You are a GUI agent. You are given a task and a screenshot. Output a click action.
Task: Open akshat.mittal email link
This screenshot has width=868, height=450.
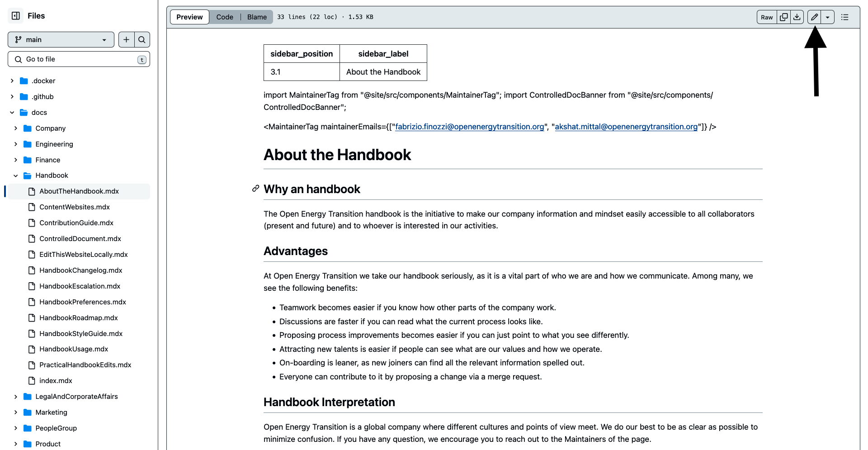[x=626, y=127]
